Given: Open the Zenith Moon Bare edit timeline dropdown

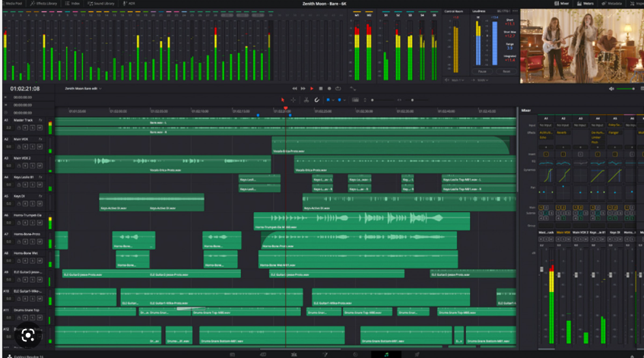Looking at the screenshot, I should (x=83, y=89).
